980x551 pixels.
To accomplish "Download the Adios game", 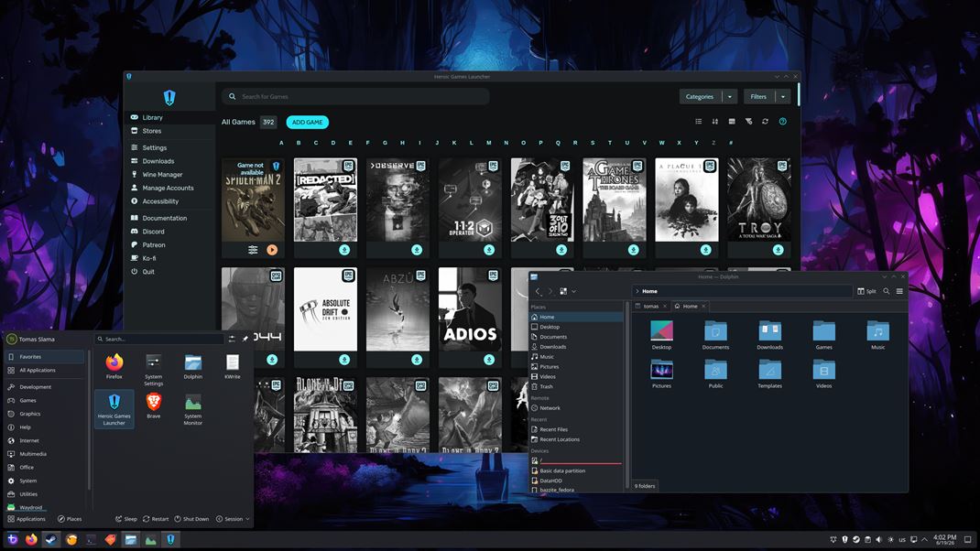I will [489, 360].
